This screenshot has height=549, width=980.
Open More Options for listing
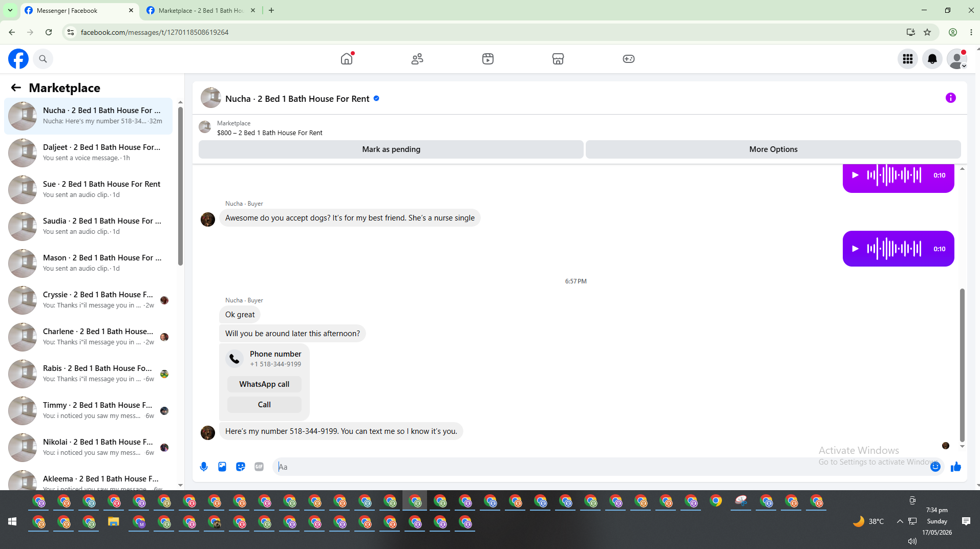point(773,149)
